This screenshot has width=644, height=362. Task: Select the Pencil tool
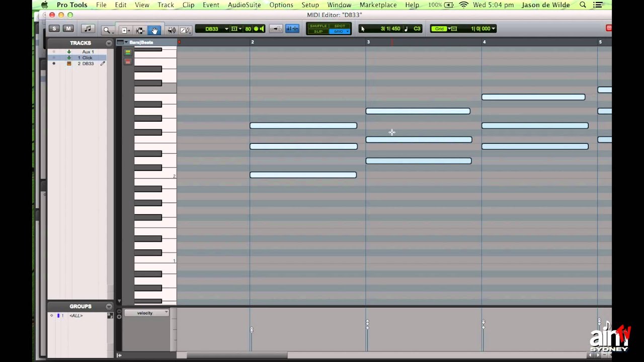coord(185,30)
